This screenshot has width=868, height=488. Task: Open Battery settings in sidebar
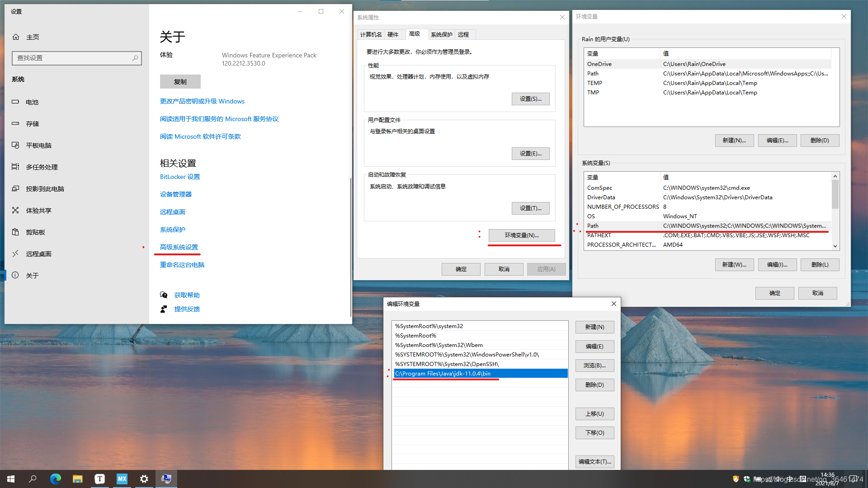(32, 102)
